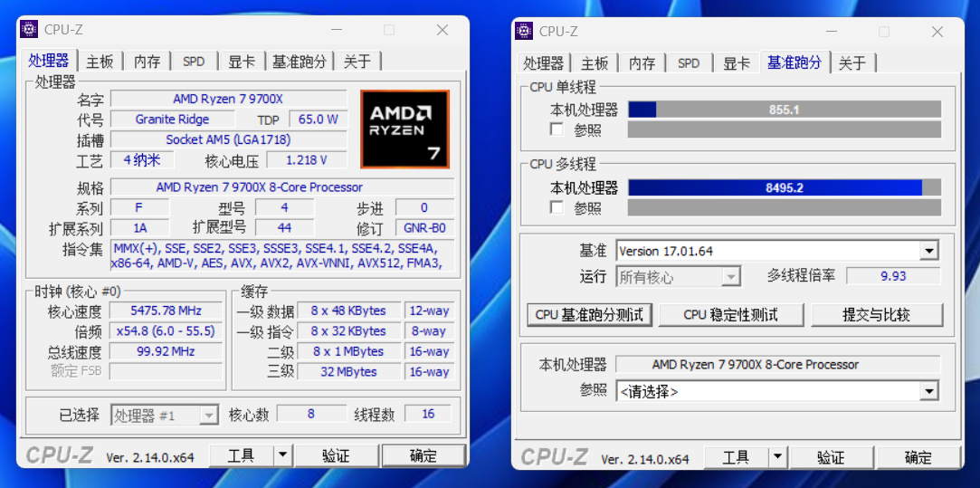Enable 参照 checkbox under CPU 多线程
The width and height of the screenshot is (980, 488).
click(x=557, y=207)
